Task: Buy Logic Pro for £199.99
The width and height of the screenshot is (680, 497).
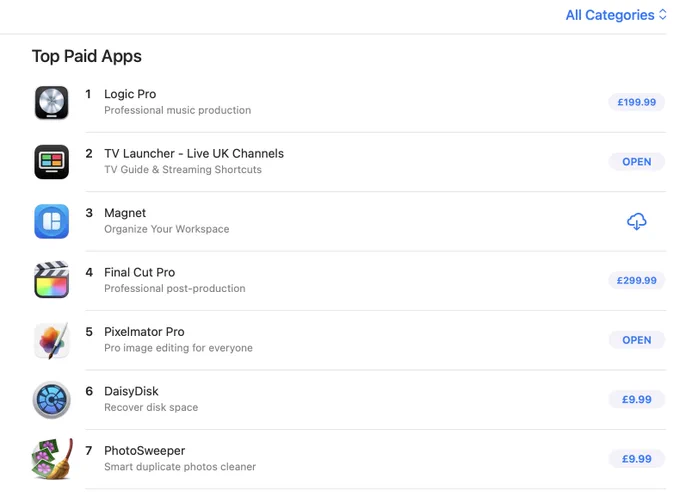Action: coord(637,102)
